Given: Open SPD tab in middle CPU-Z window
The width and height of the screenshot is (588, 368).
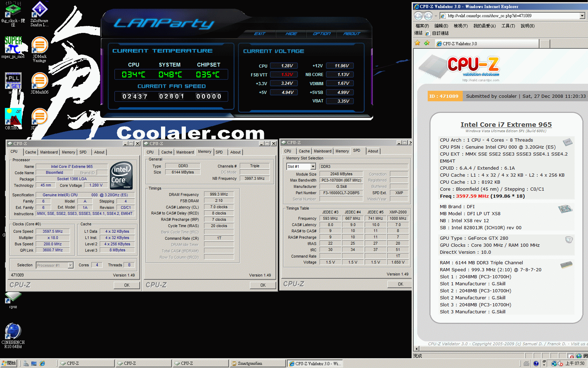Looking at the screenshot, I should [219, 152].
